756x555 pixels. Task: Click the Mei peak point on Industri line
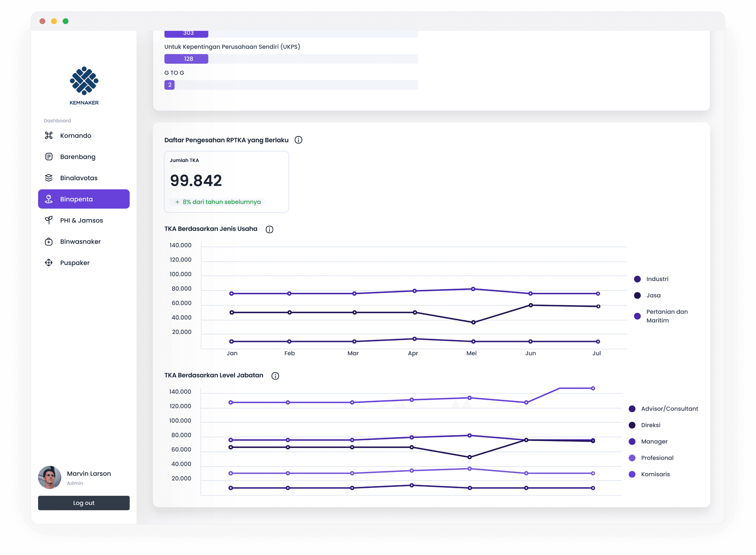pyautogui.click(x=473, y=289)
